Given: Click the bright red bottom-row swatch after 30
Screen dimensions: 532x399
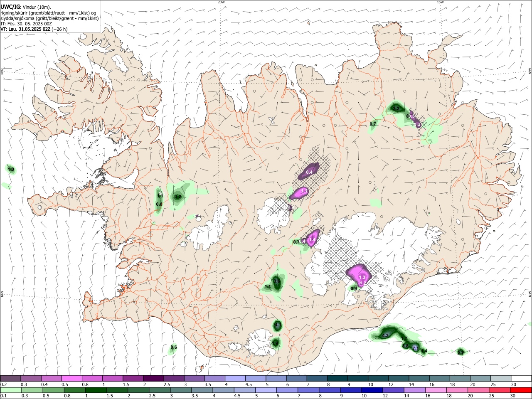Looking at the screenshot, I should click(x=521, y=390).
